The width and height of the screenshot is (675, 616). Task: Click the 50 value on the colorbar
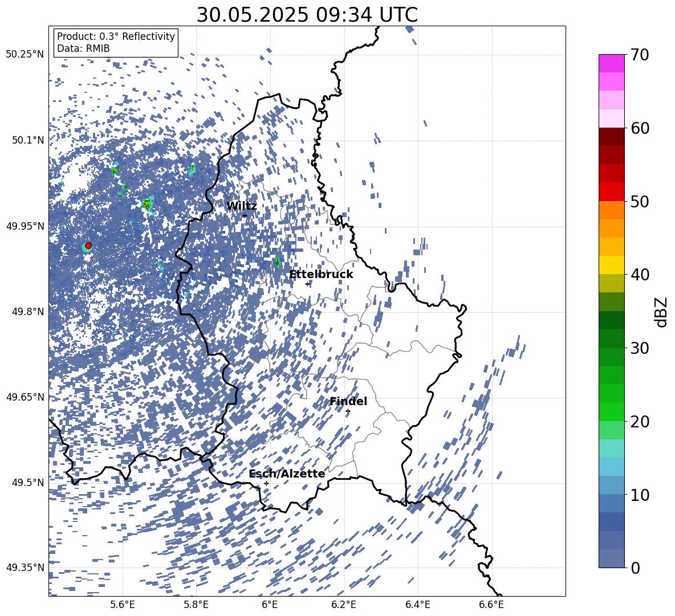[x=640, y=202]
